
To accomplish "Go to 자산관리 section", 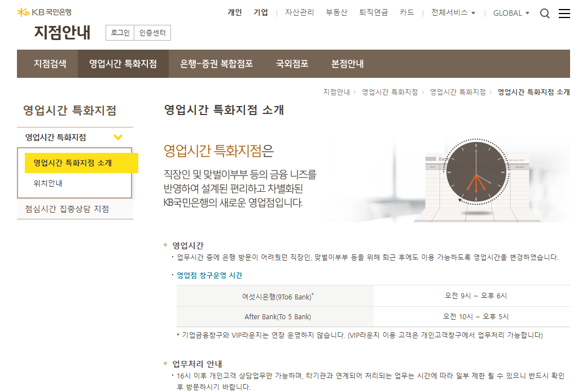I will 300,12.
